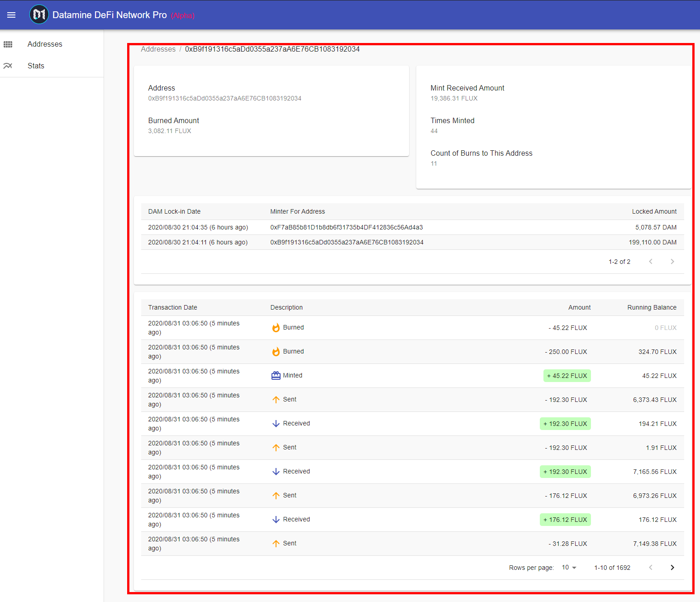Click the Amount column header

coord(579,307)
